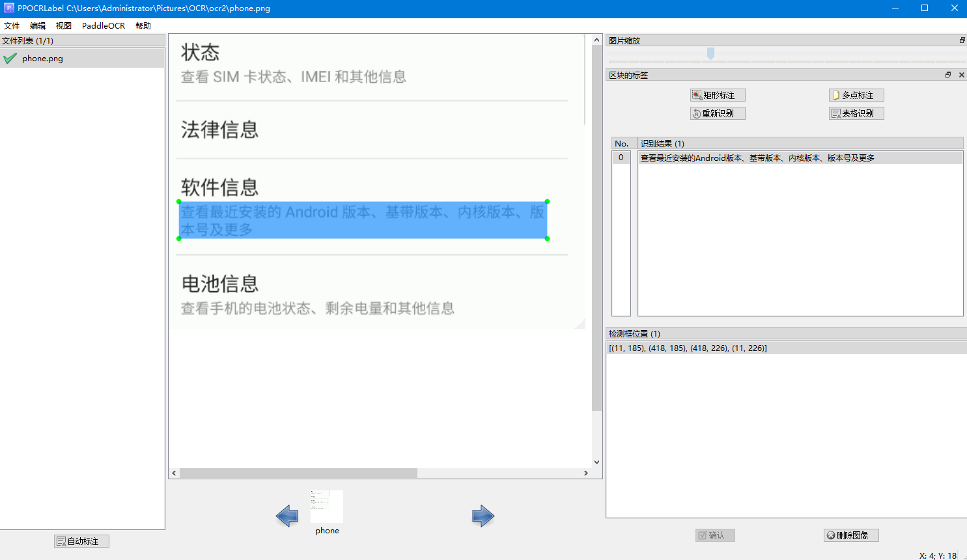The height and width of the screenshot is (560, 967).
Task: Open the 编辑 edit menu
Action: [x=37, y=25]
